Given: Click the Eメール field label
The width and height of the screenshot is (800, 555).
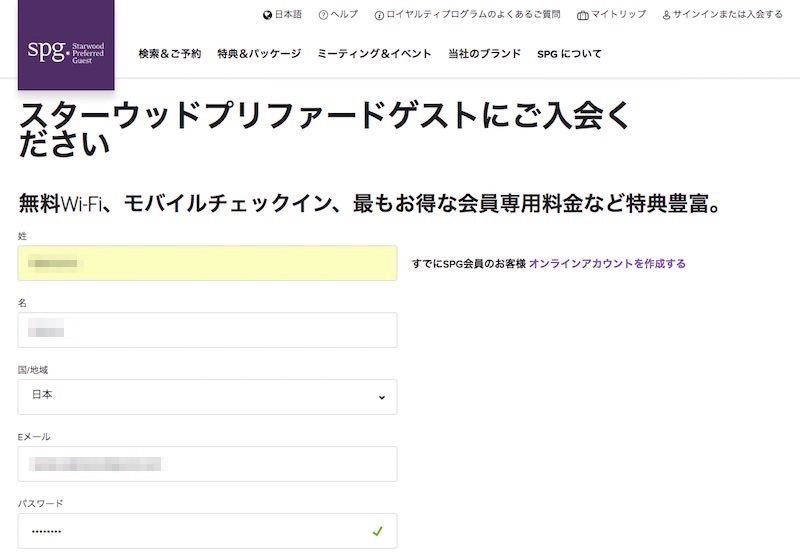Looking at the screenshot, I should click(x=34, y=437).
